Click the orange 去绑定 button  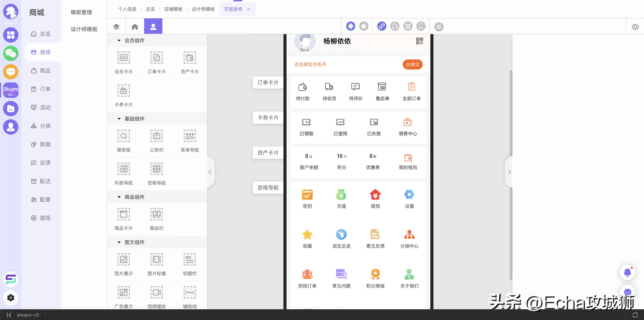pyautogui.click(x=412, y=64)
